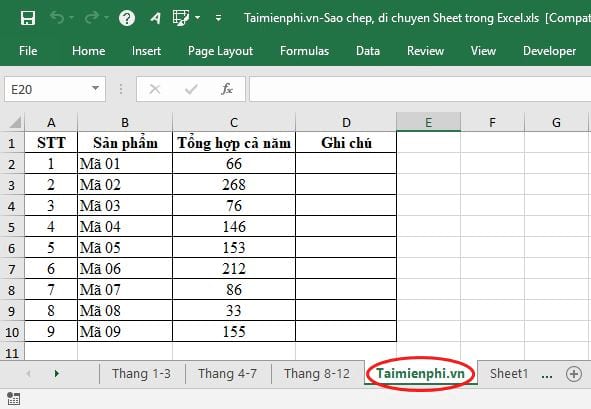Click the Name Box showing E20
This screenshot has width=591, height=409.
coord(48,89)
